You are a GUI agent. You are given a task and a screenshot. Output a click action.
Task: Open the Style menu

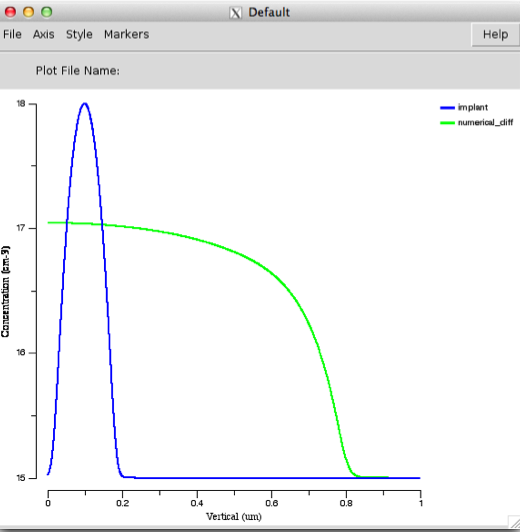click(79, 34)
